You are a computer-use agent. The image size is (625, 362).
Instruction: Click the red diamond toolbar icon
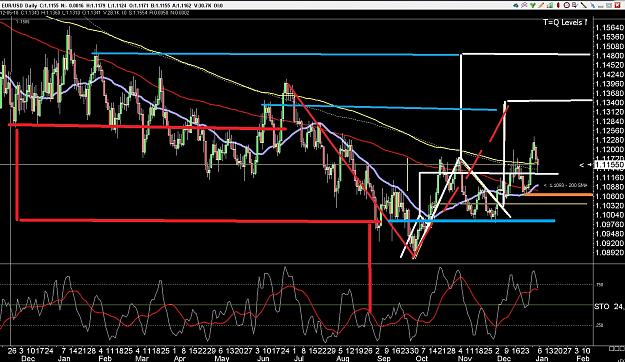[x=558, y=5]
